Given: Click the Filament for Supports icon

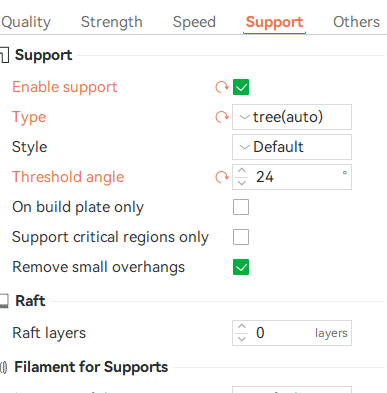Looking at the screenshot, I should click(x=3, y=367).
